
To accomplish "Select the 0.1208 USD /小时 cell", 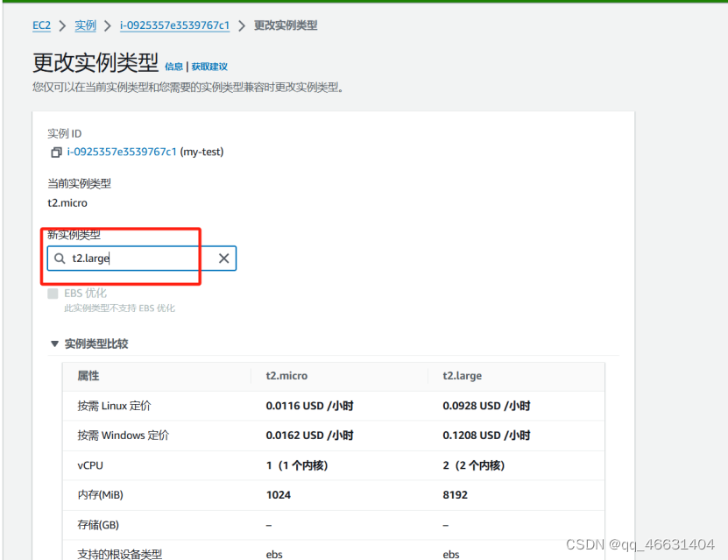I will [486, 436].
